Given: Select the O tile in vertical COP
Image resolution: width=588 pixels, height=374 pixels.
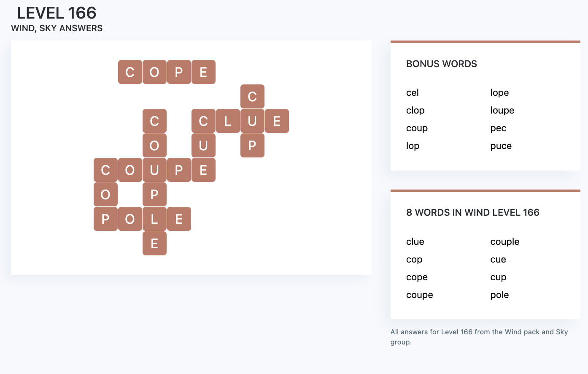Looking at the screenshot, I should 105,195.
